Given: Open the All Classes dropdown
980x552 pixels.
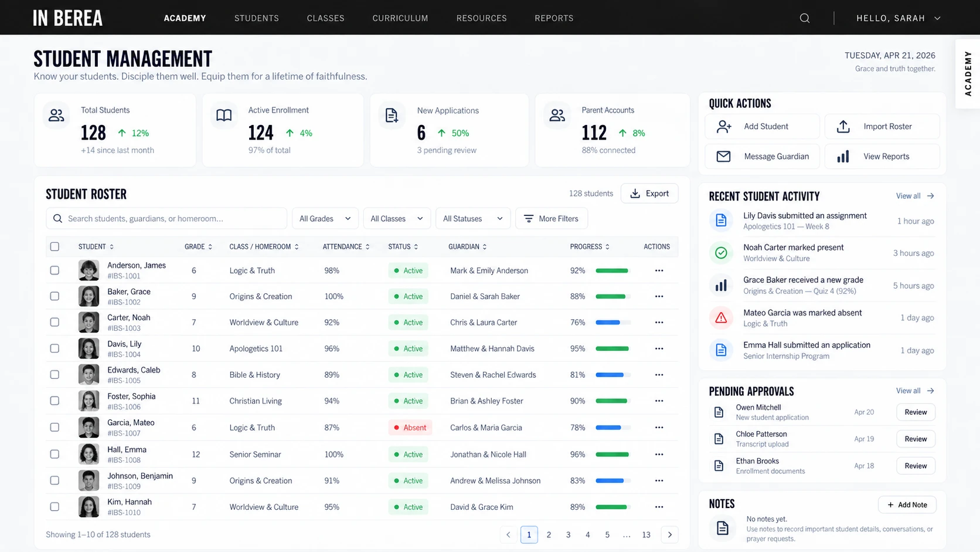Looking at the screenshot, I should 397,219.
